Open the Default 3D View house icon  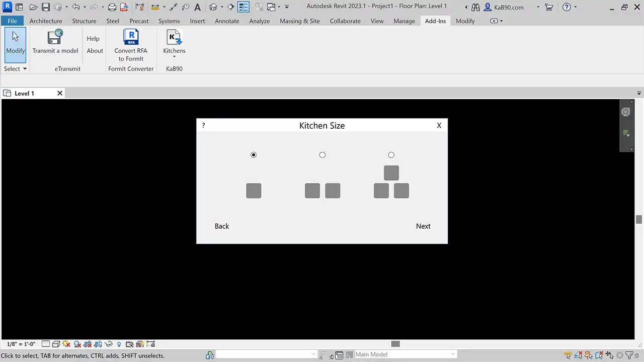[213, 7]
